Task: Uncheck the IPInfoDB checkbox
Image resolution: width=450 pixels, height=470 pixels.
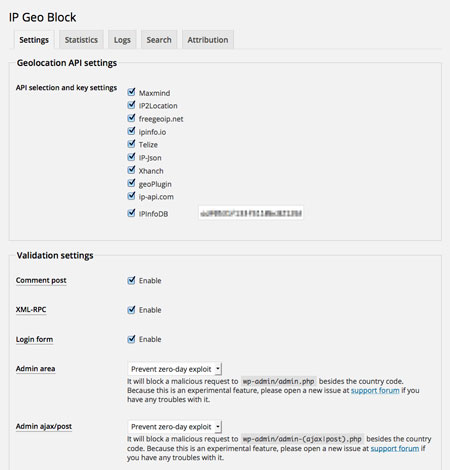Action: [x=131, y=213]
